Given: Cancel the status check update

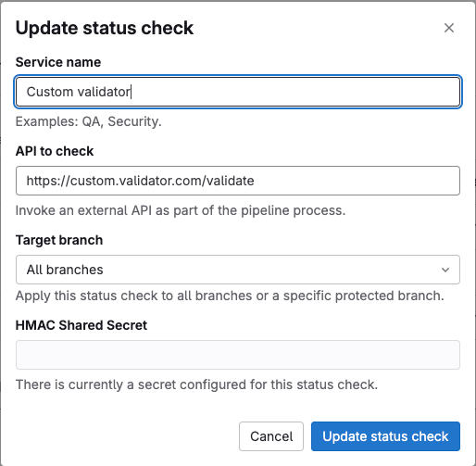Looking at the screenshot, I should [271, 436].
